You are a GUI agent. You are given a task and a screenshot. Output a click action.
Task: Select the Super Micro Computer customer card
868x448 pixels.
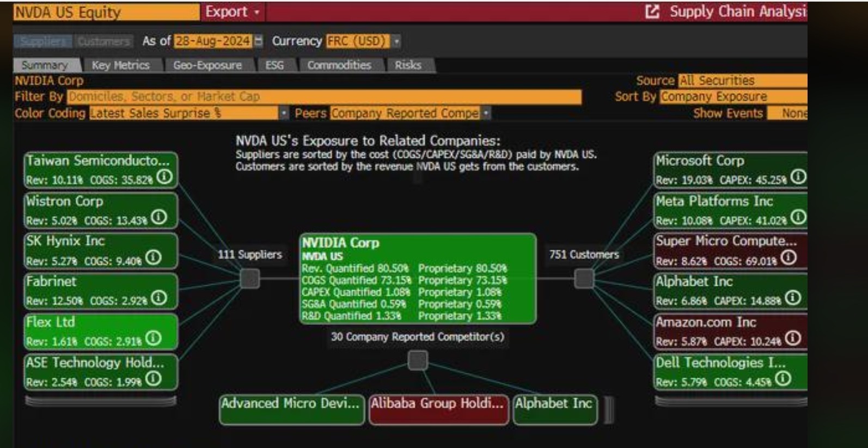click(x=731, y=250)
